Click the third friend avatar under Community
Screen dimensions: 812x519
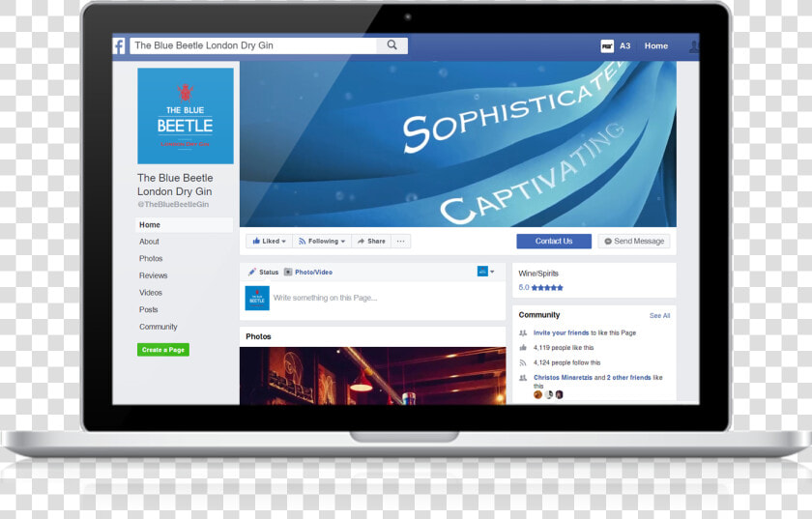[559, 394]
